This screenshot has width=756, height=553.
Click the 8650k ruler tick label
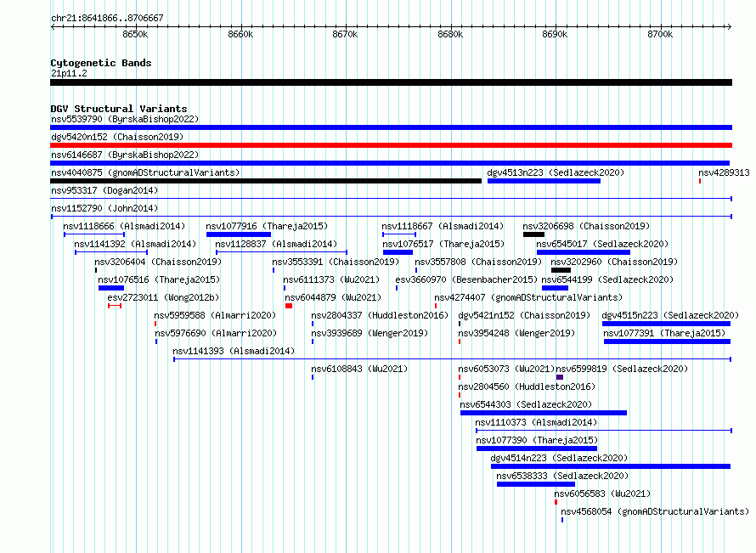click(135, 34)
